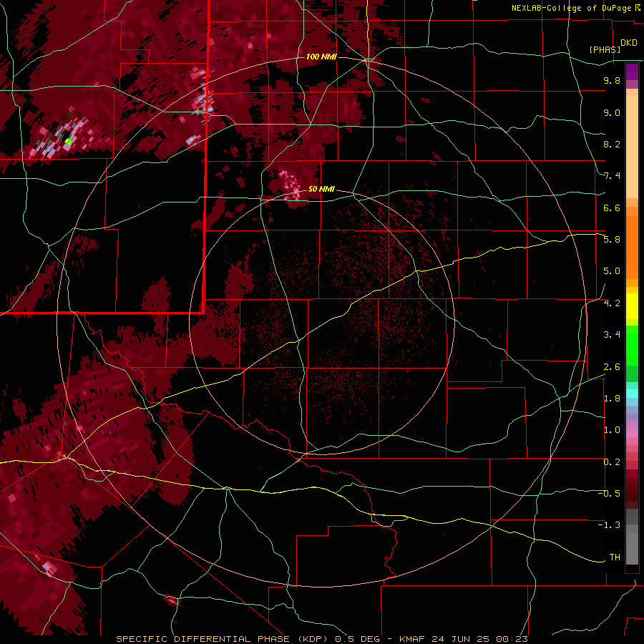
Task: Click the pink storm cell near 50 NMI label
Action: pos(291,185)
